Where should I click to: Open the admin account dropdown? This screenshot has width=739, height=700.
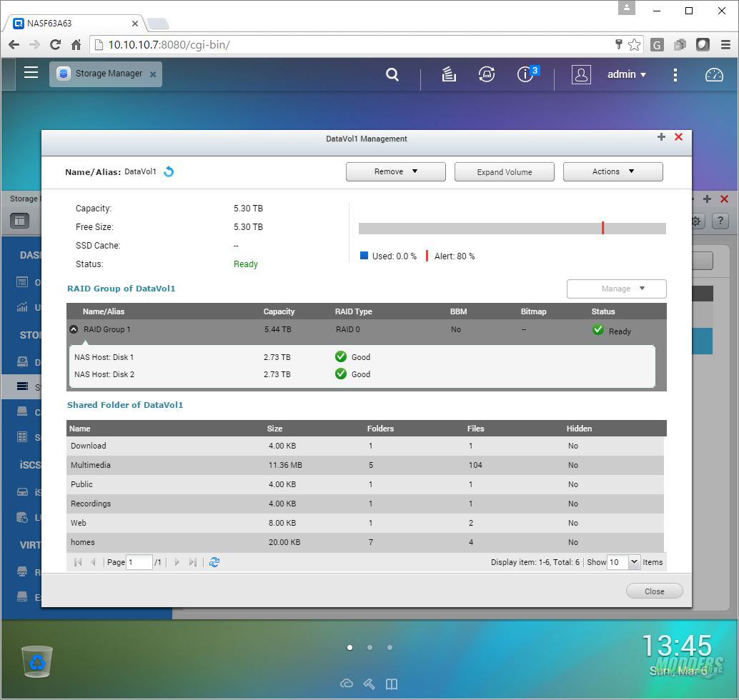coord(627,74)
